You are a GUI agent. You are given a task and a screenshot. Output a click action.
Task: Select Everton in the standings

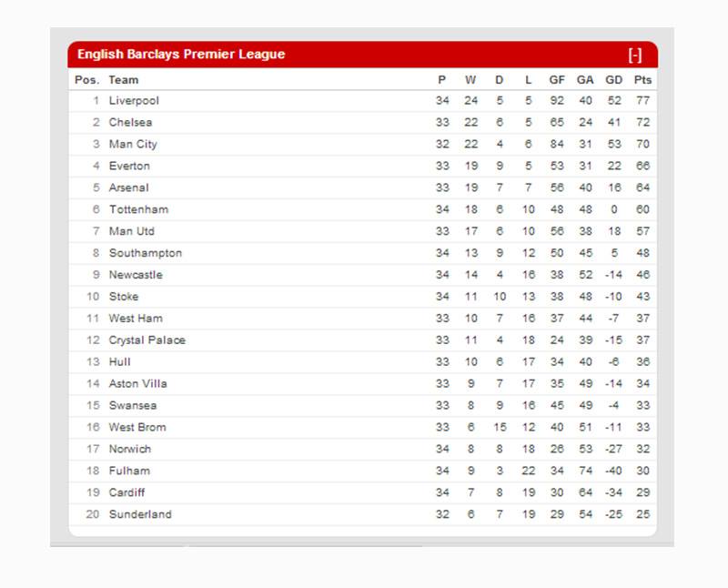(x=129, y=167)
